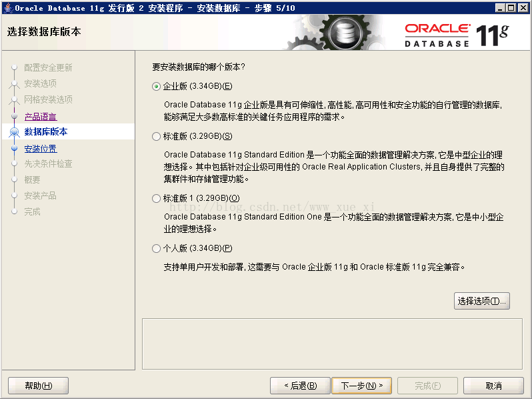Maximize the installer window
Viewport: 532px width, 399px height.
point(511,7)
